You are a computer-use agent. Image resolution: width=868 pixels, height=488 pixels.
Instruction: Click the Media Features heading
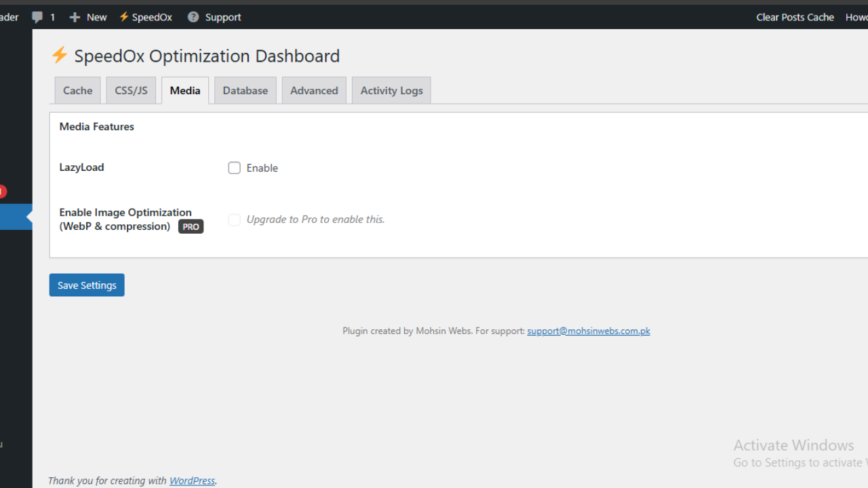(97, 127)
